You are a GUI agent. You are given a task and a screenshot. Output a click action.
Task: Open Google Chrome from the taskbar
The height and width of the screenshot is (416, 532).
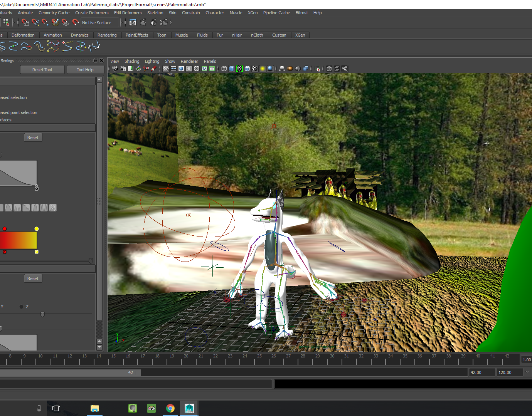[170, 408]
